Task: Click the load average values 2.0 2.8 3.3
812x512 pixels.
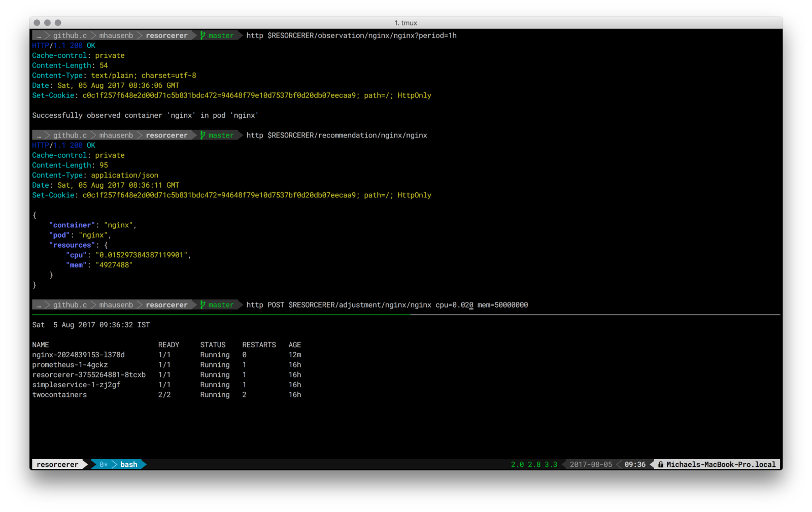Action: click(x=534, y=464)
